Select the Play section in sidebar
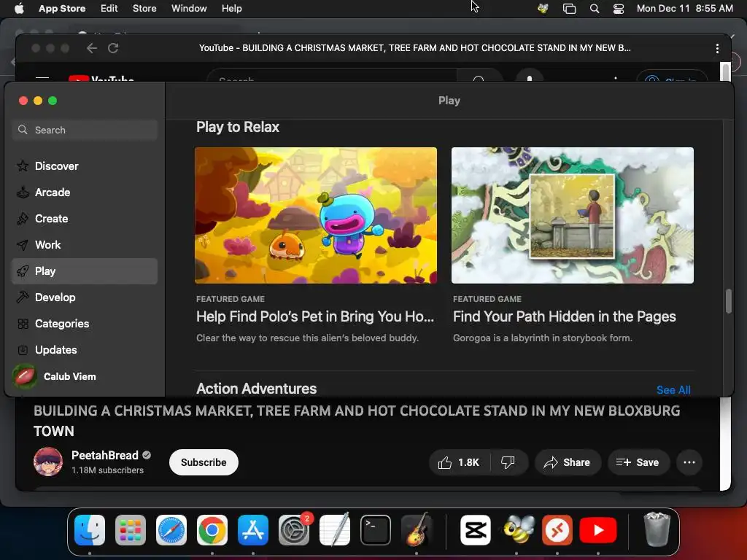The image size is (747, 560). pyautogui.click(x=85, y=271)
